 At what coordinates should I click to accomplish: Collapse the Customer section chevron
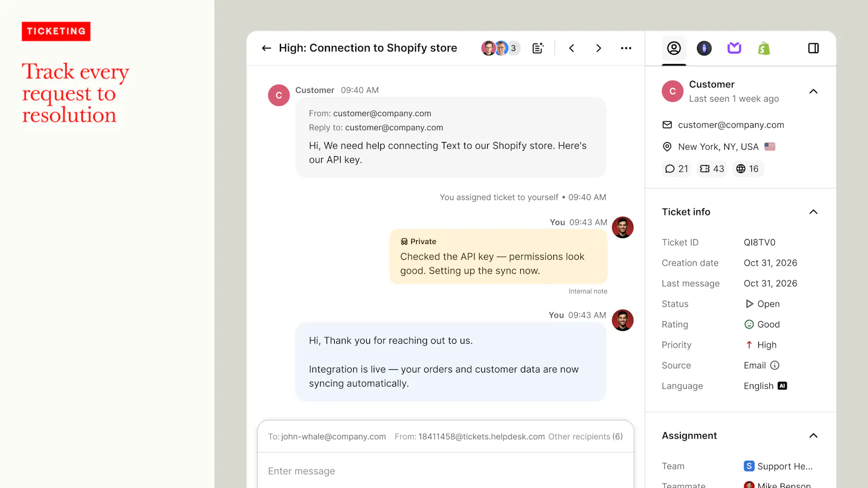(x=813, y=91)
